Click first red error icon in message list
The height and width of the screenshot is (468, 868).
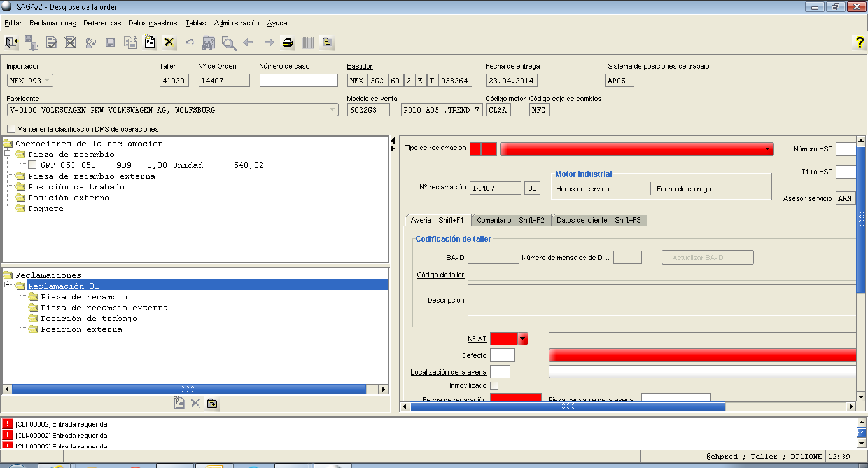[8, 424]
